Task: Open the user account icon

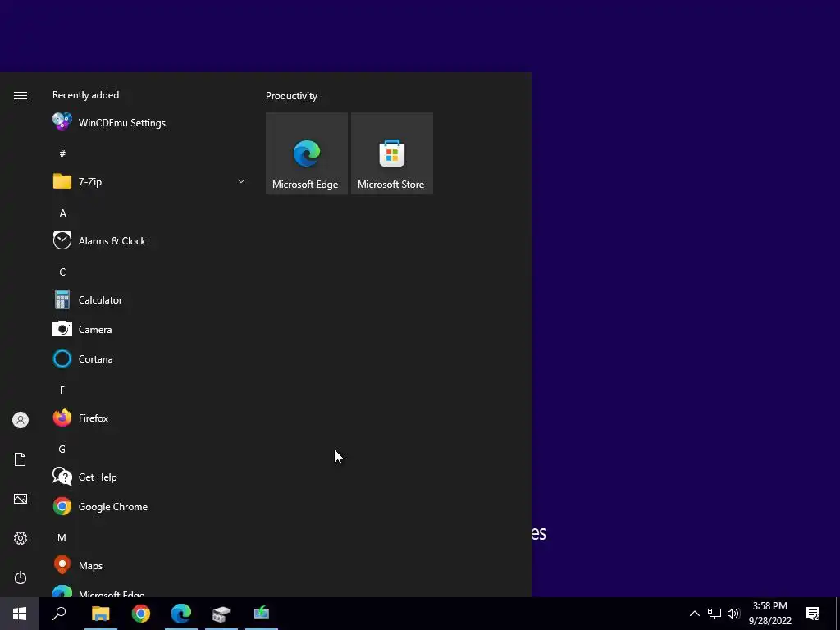Action: click(x=21, y=420)
